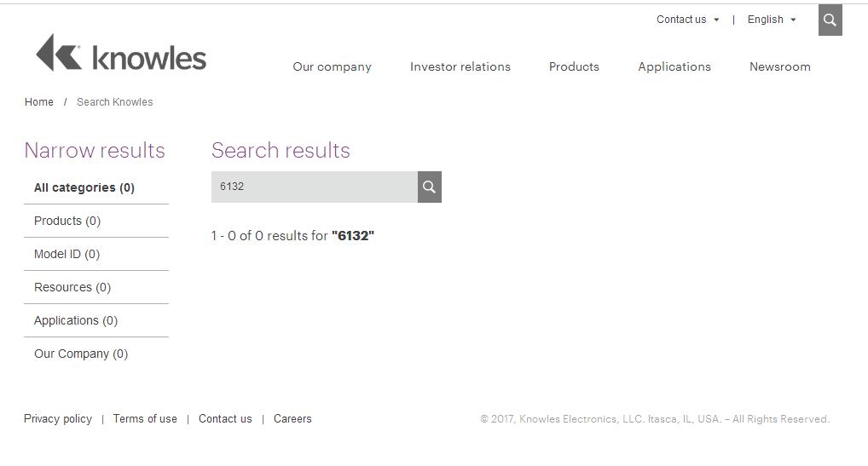The image size is (868, 466).
Task: Open the Products navigation menu
Action: click(574, 66)
